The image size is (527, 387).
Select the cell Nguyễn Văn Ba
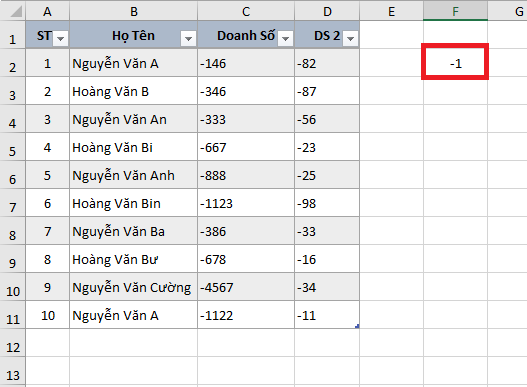point(133,231)
